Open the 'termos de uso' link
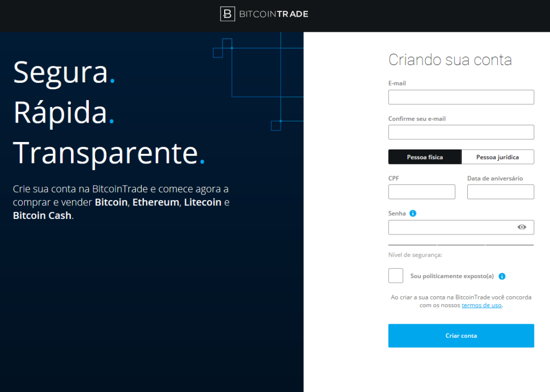This screenshot has width=550, height=392. point(481,305)
